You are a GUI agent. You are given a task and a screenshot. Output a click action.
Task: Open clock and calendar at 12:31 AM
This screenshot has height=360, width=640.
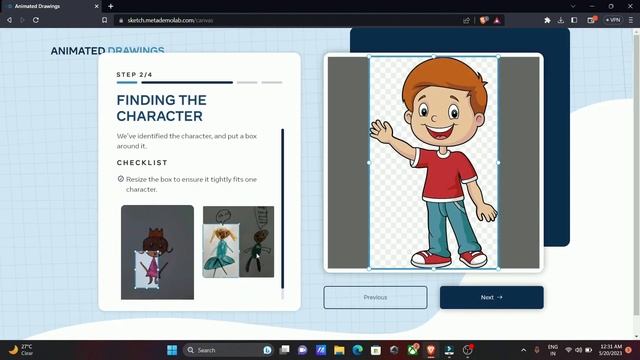[x=611, y=350]
